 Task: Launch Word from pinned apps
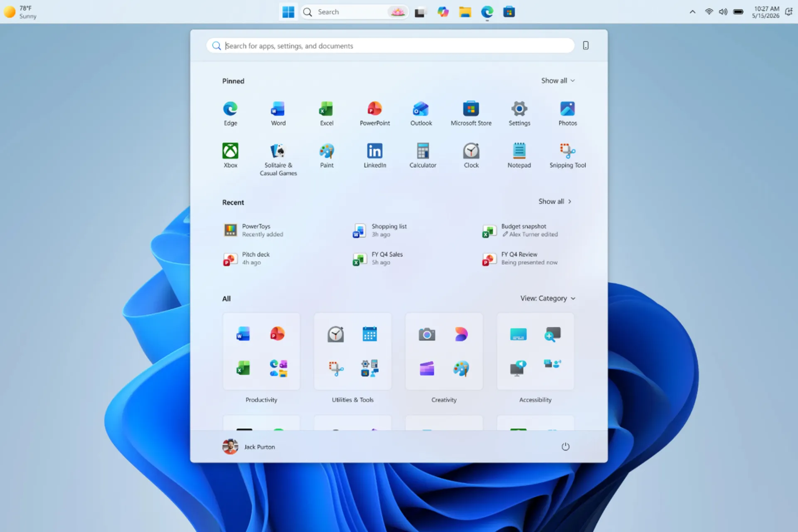pos(278,113)
